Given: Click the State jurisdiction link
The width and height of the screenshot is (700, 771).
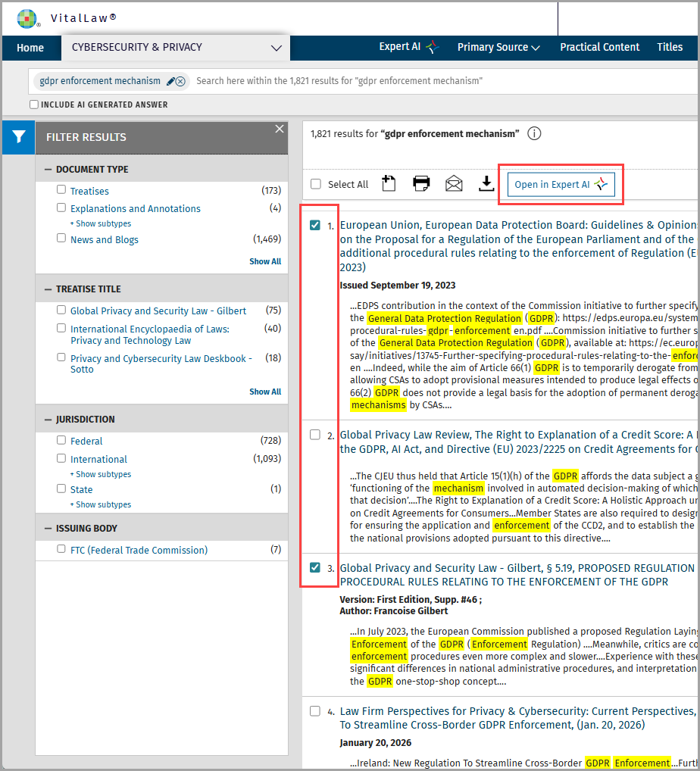Looking at the screenshot, I should [x=81, y=490].
